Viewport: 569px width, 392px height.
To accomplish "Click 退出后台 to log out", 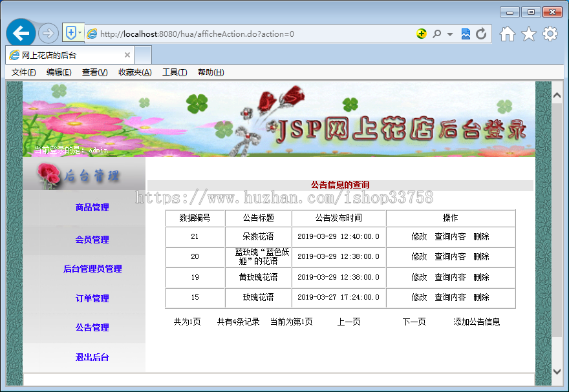I will [91, 357].
